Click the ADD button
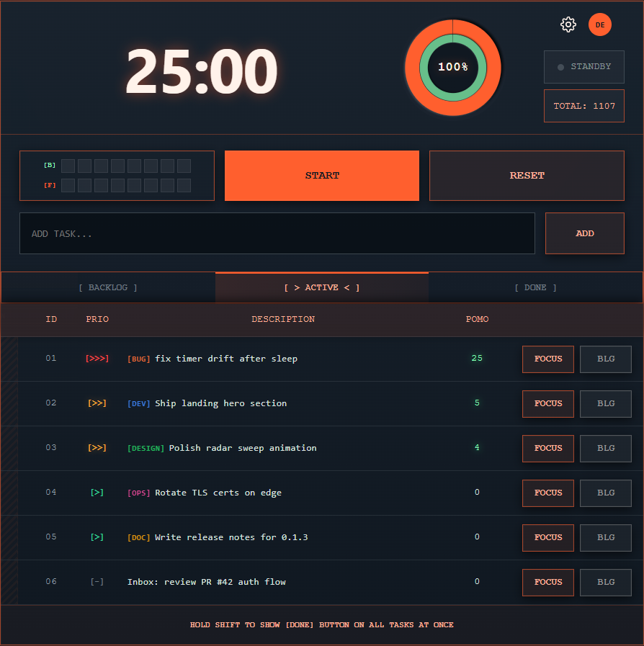 (x=584, y=233)
